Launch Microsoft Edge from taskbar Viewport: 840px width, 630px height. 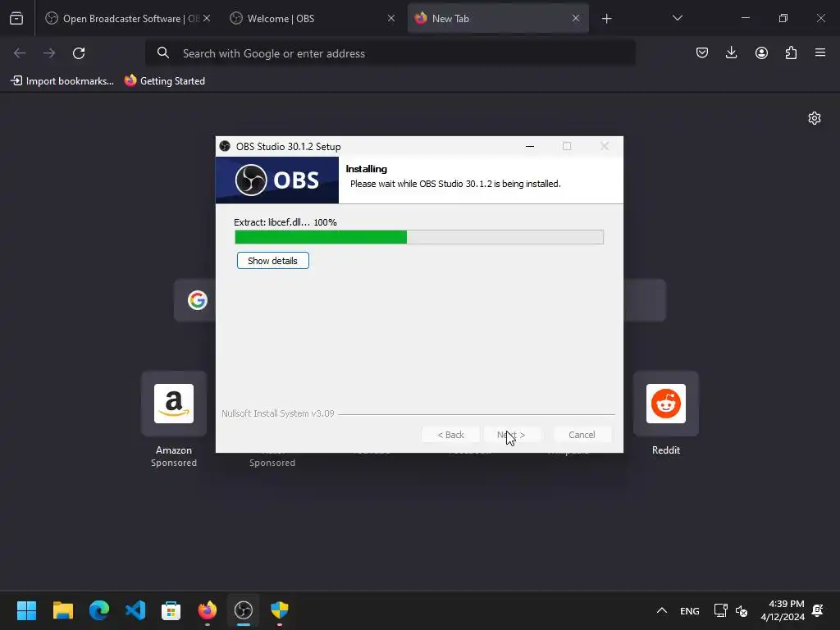click(99, 610)
